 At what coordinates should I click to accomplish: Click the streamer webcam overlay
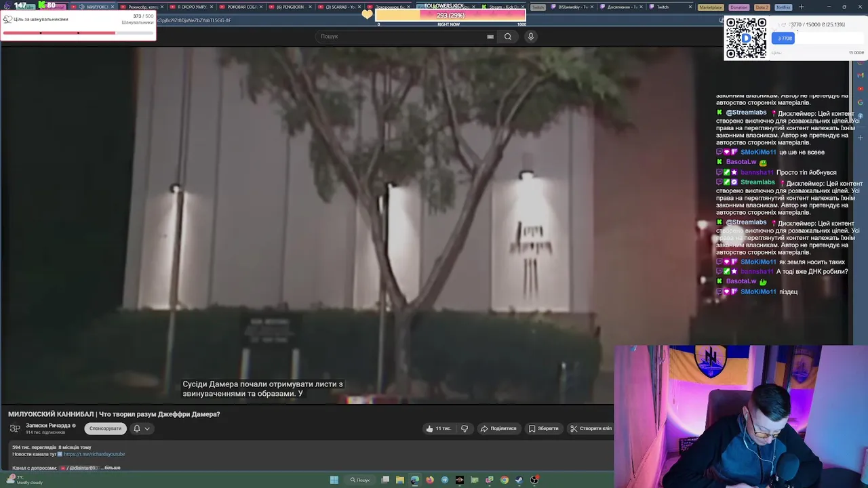coord(741,417)
